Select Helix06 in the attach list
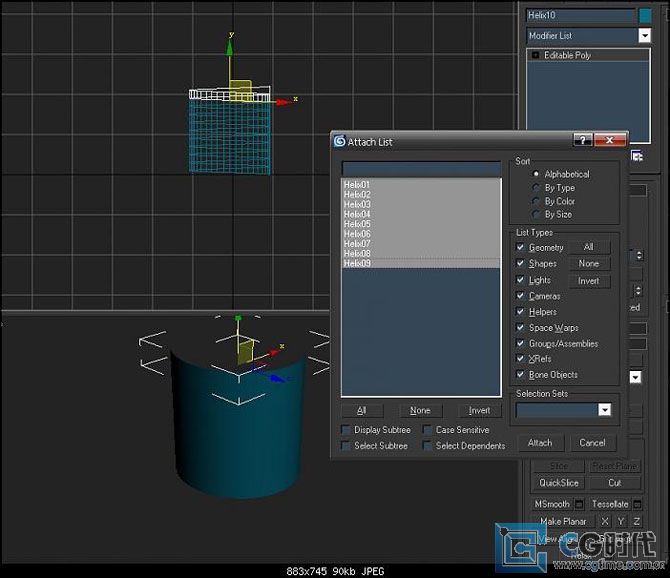Screen dimensions: 670x578 421,234
